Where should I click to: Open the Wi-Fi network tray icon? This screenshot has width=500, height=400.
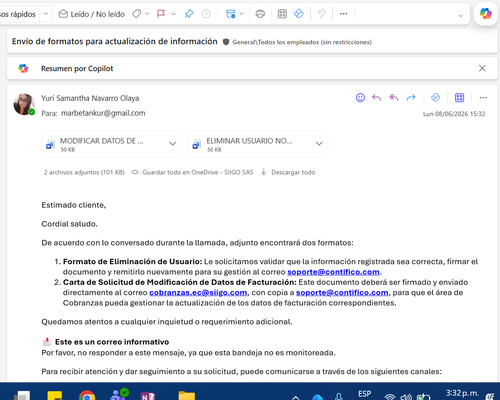point(390,397)
